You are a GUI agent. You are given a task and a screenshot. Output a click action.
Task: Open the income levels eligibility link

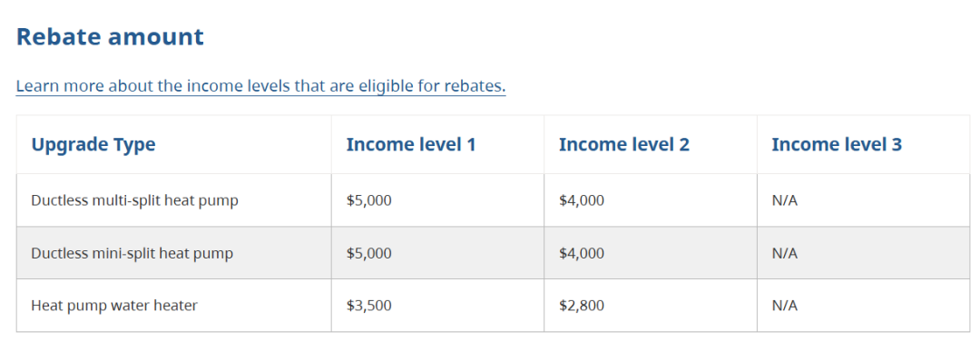260,85
